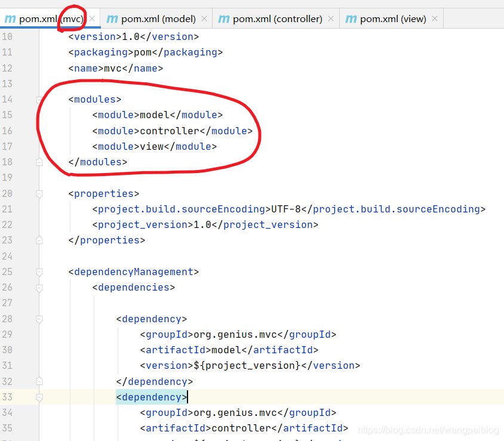Click the name value 'mvc'
Image resolution: width=504 pixels, height=441 pixels.
[113, 69]
